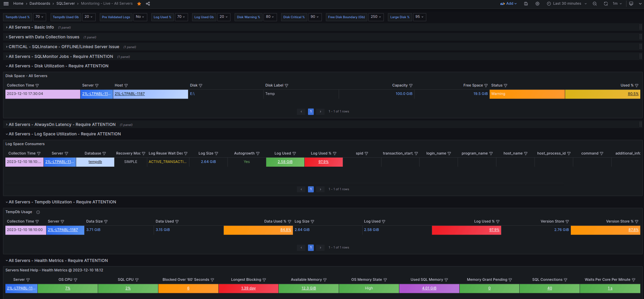The width and height of the screenshot is (644, 299).
Task: Open Large Disk % dropdown value 95
Action: 420,17
